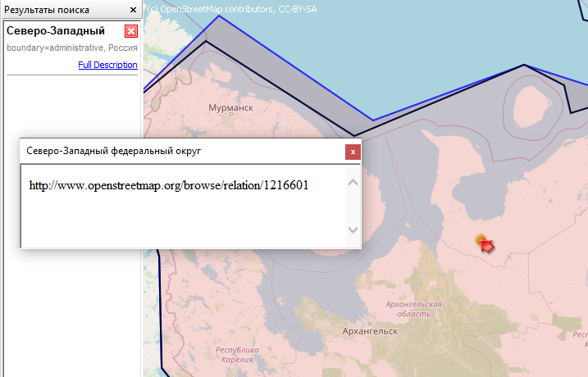Click the Мурманск city label on map
Screen dimensions: 588x377
coord(230,107)
